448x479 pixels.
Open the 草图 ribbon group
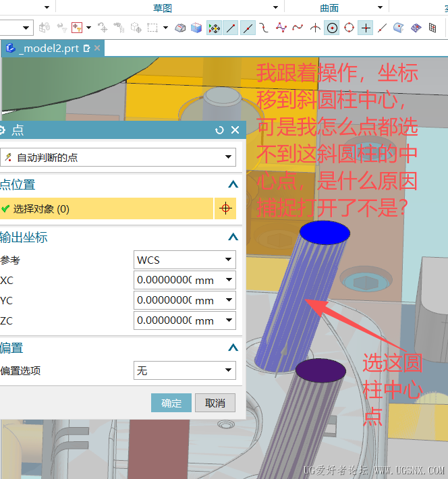(x=163, y=7)
